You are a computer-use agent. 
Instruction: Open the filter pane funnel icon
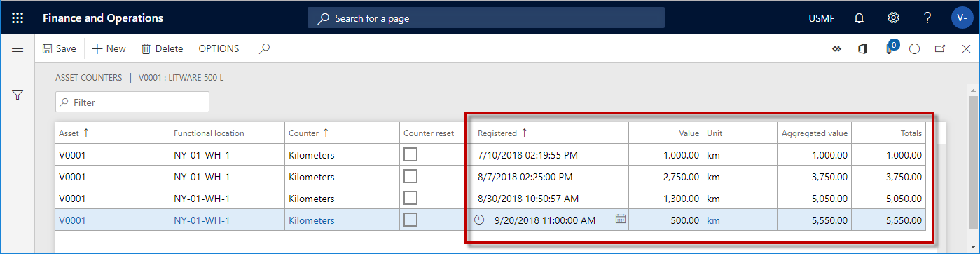pos(18,94)
